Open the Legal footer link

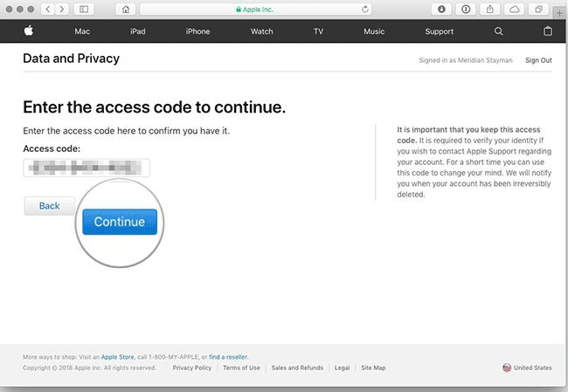(342, 368)
